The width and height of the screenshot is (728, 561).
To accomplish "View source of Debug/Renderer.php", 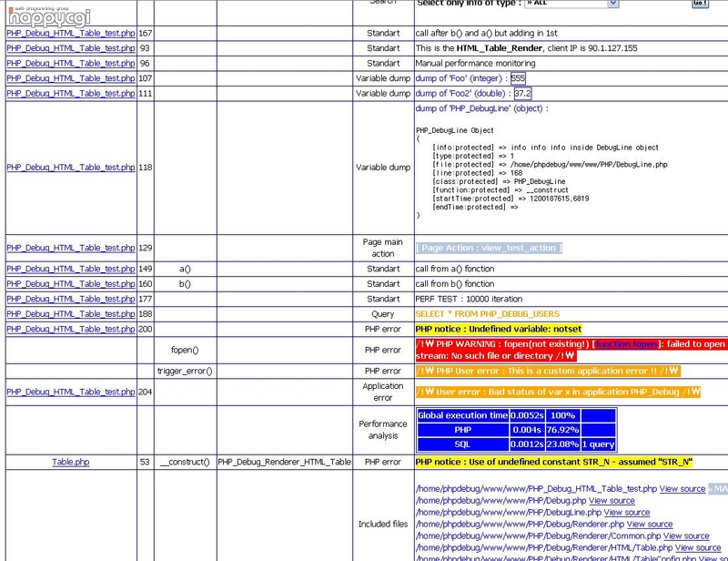I will [x=650, y=525].
